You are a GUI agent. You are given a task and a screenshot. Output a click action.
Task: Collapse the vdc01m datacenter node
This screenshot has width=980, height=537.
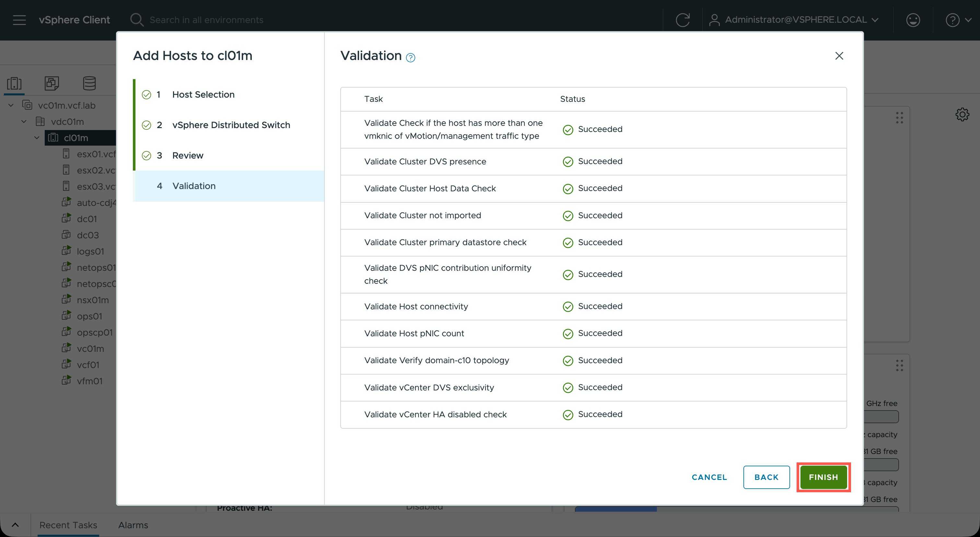(24, 122)
